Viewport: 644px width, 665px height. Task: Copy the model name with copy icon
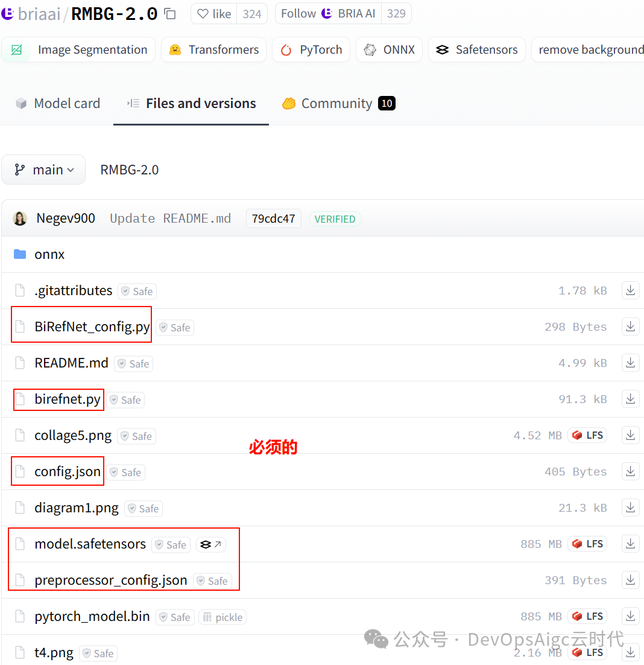170,14
